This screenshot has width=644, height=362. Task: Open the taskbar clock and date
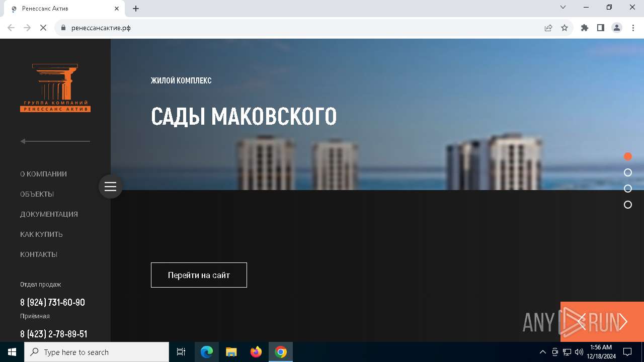(x=601, y=352)
